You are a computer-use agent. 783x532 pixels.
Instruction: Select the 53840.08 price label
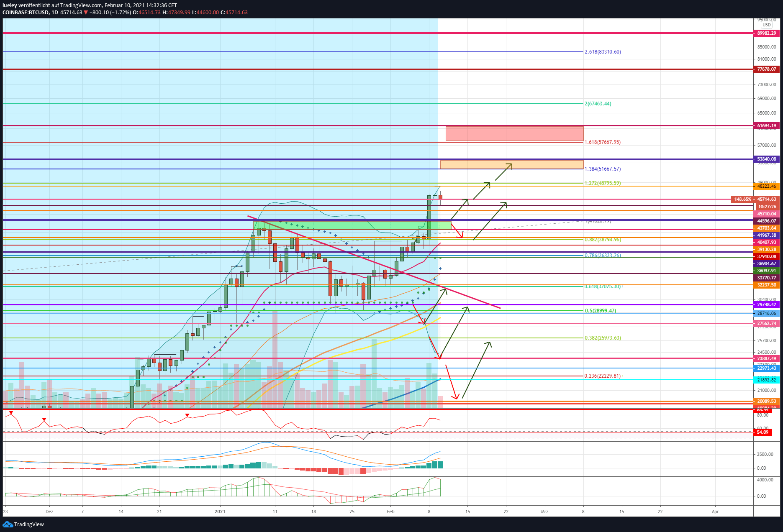(767, 159)
